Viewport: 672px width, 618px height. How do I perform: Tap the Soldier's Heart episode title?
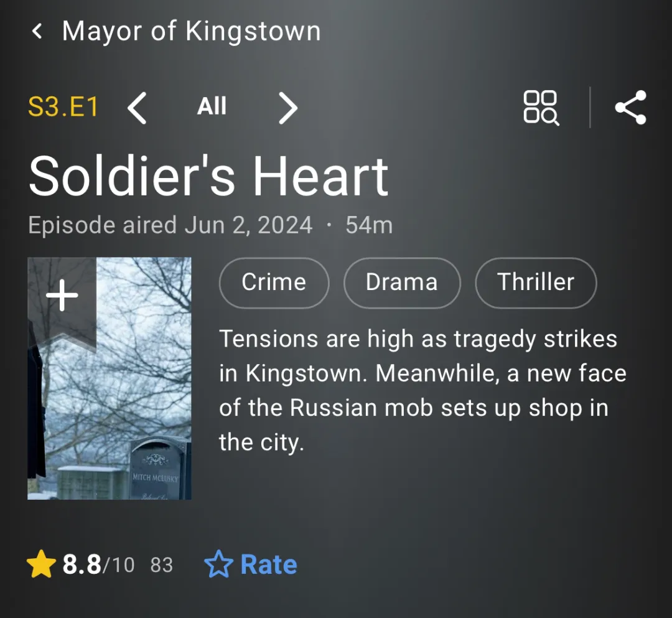pyautogui.click(x=208, y=176)
